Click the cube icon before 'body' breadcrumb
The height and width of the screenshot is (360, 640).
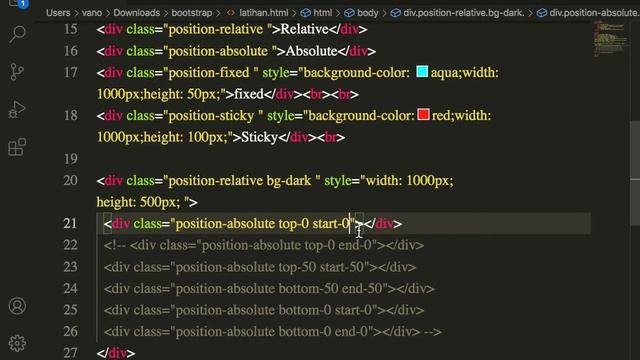coord(349,13)
